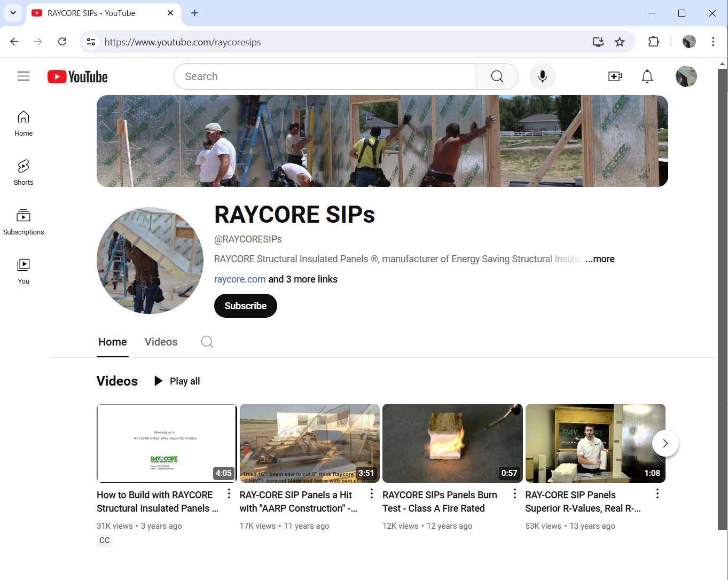Open the 4:05 How to Build thumbnail
This screenshot has width=728, height=580.
pyautogui.click(x=167, y=443)
